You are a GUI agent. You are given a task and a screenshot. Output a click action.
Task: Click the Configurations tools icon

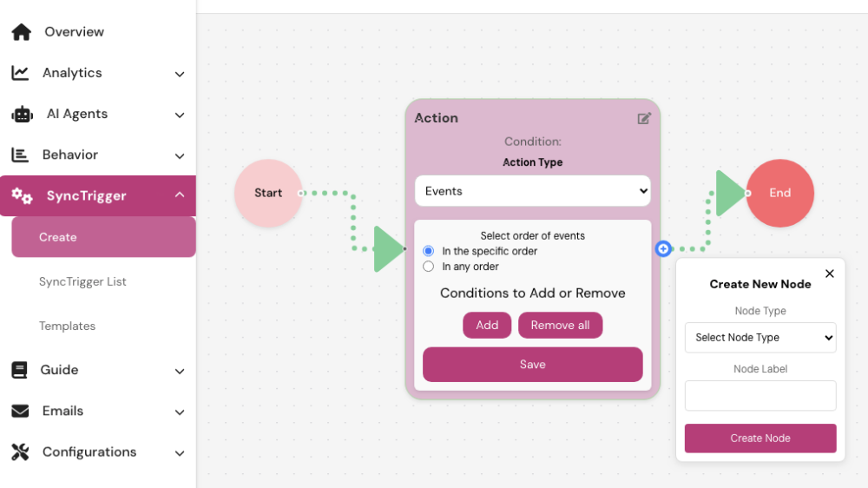coord(20,452)
